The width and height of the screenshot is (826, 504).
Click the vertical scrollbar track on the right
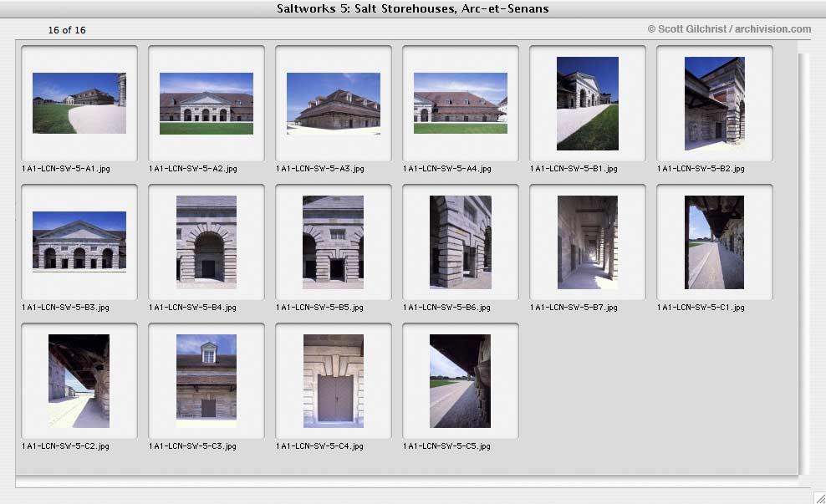[x=803, y=263]
